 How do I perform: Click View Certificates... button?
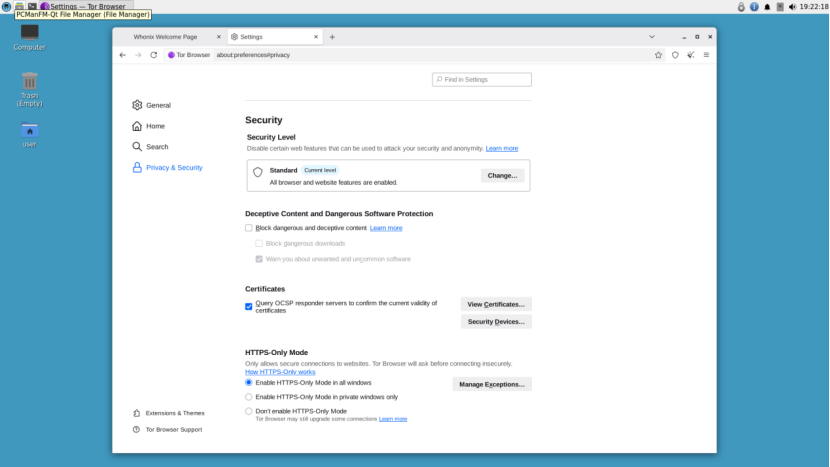(x=496, y=304)
